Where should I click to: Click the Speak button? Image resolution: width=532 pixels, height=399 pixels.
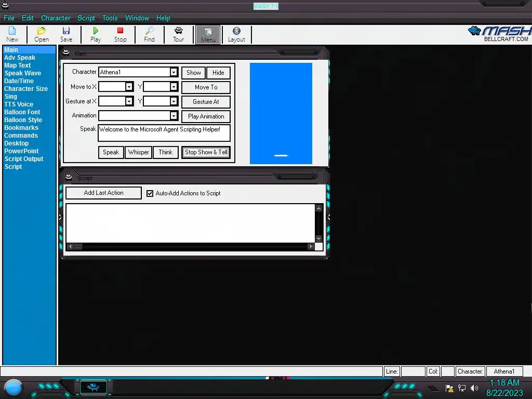[x=111, y=152]
